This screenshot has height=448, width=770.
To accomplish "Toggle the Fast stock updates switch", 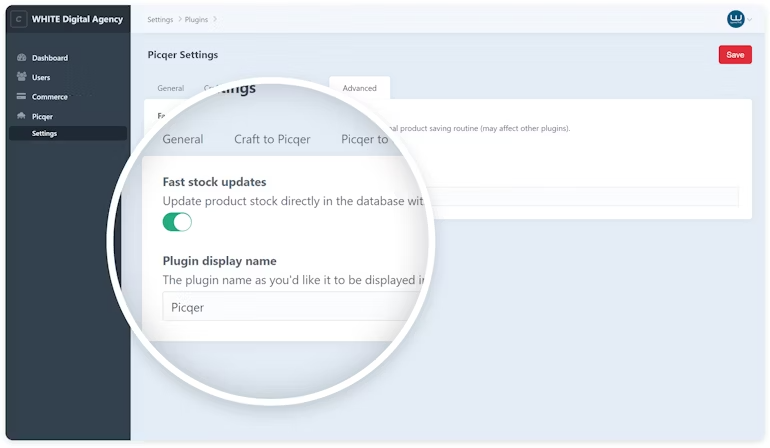I will tap(177, 222).
